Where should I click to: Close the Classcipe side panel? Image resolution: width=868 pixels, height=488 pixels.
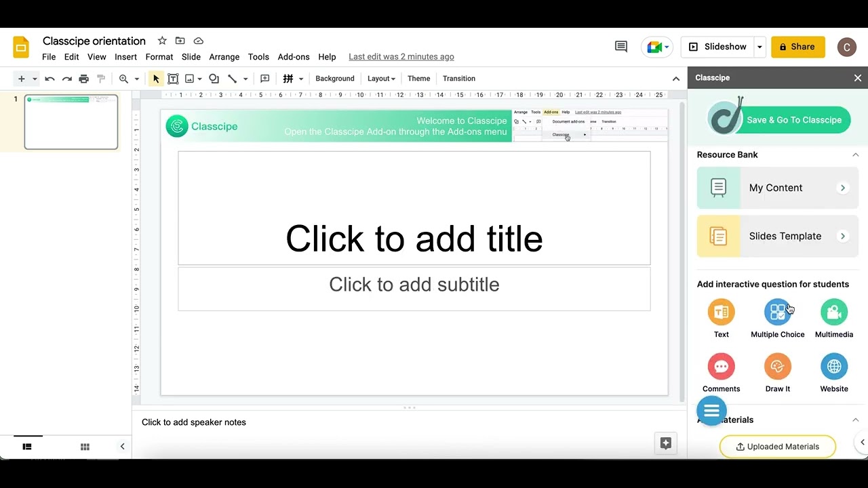coord(857,78)
